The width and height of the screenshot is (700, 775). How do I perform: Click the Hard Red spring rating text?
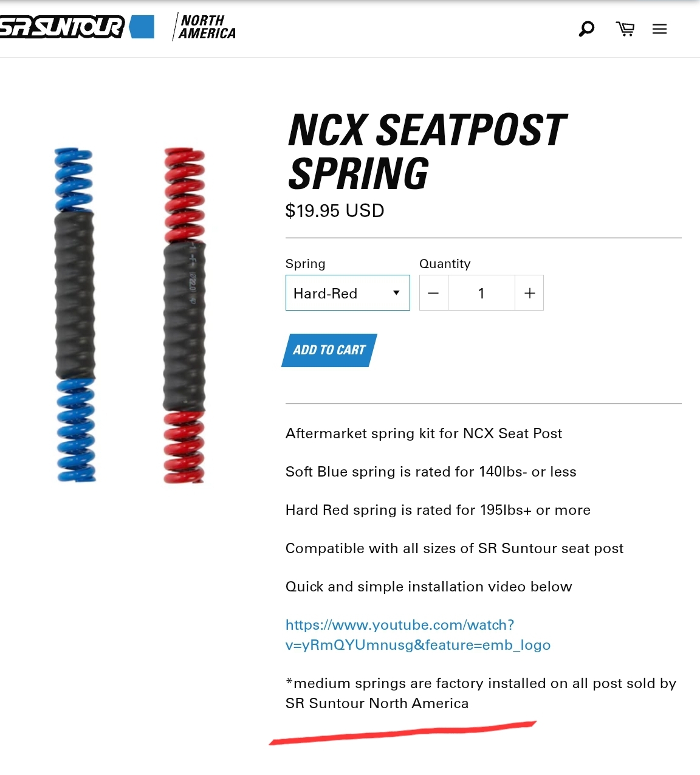tap(437, 510)
